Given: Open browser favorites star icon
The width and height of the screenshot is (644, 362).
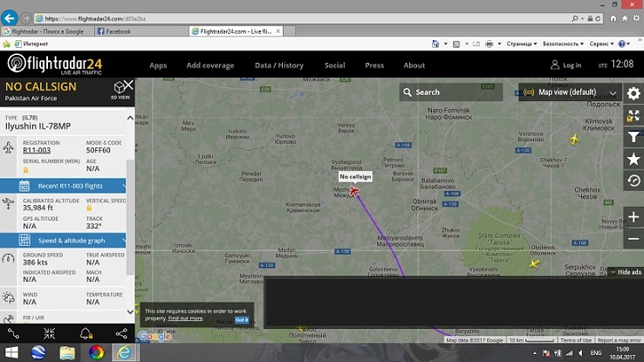Looking at the screenshot, I should (624, 18).
